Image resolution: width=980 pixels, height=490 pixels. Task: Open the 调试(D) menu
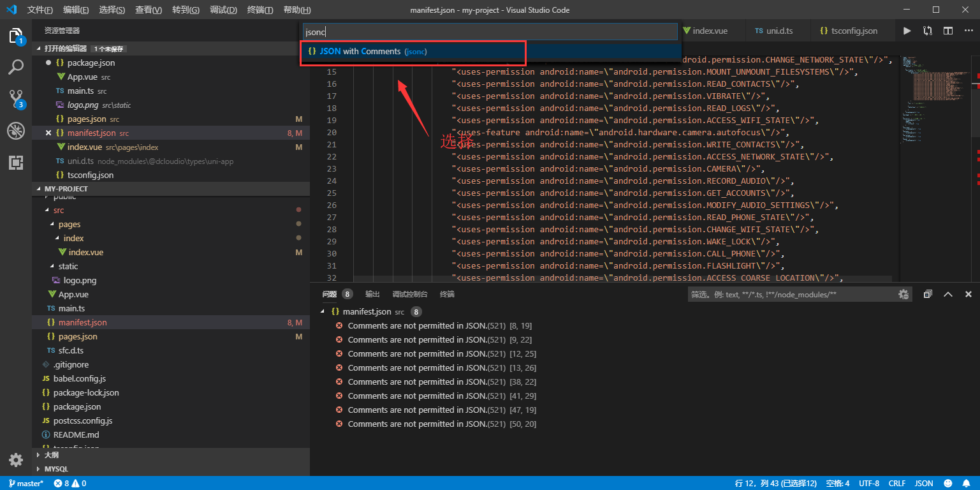(223, 10)
